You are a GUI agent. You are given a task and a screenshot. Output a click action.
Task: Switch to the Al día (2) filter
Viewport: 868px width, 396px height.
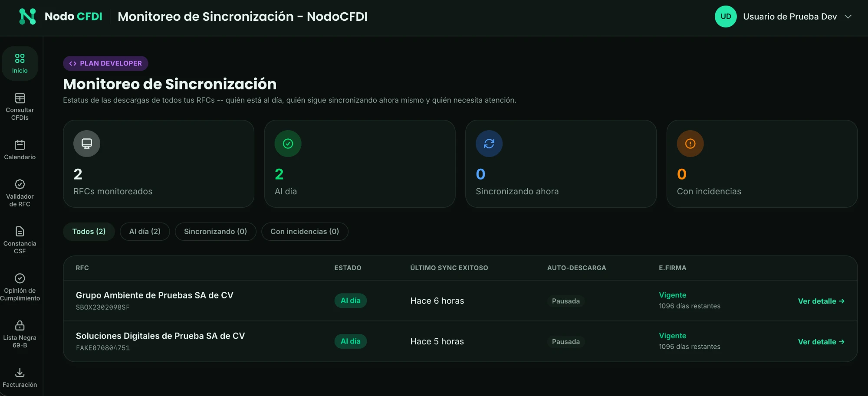tap(145, 232)
